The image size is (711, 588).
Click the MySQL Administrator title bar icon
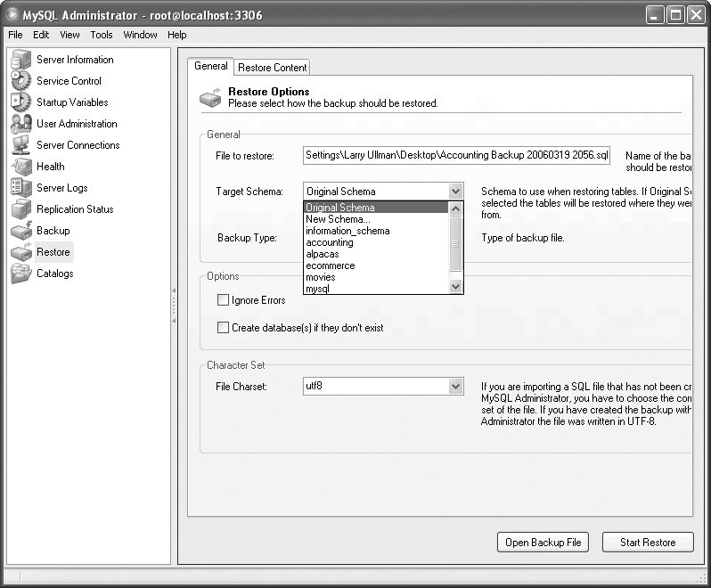(12, 14)
